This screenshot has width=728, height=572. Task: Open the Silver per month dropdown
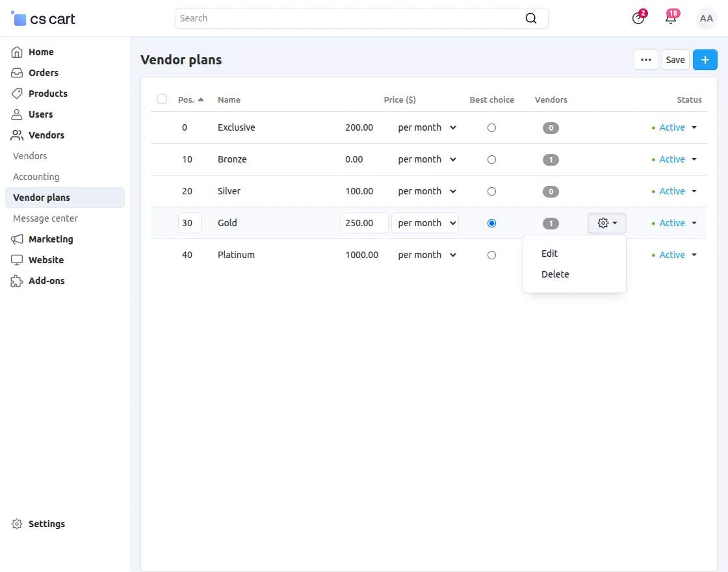tap(427, 191)
